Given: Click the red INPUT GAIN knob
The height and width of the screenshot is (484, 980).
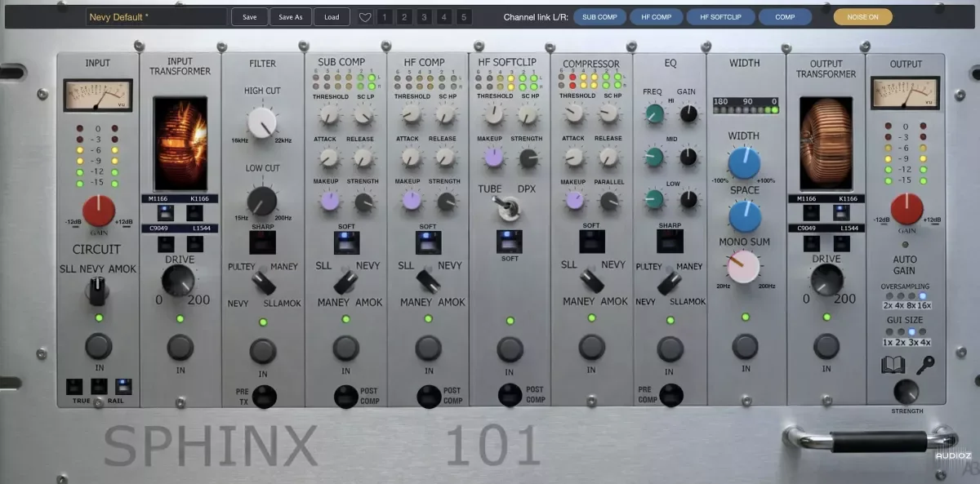Looking at the screenshot, I should click(x=98, y=211).
